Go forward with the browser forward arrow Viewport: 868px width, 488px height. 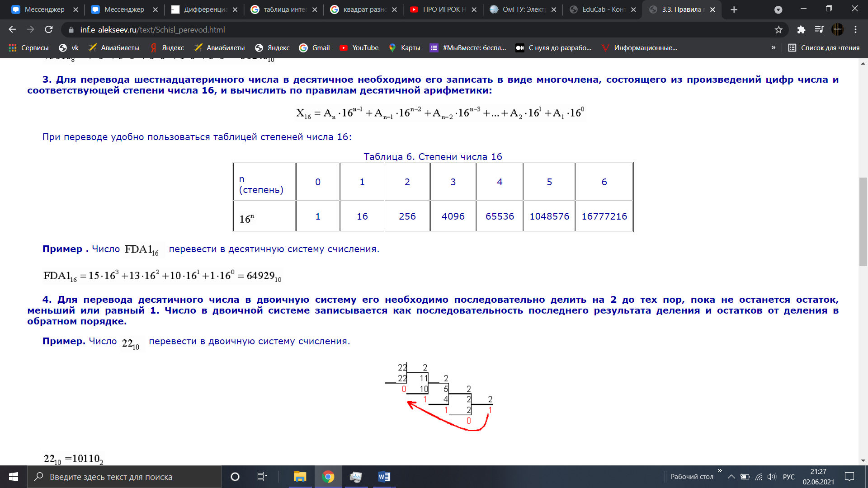pyautogui.click(x=30, y=29)
